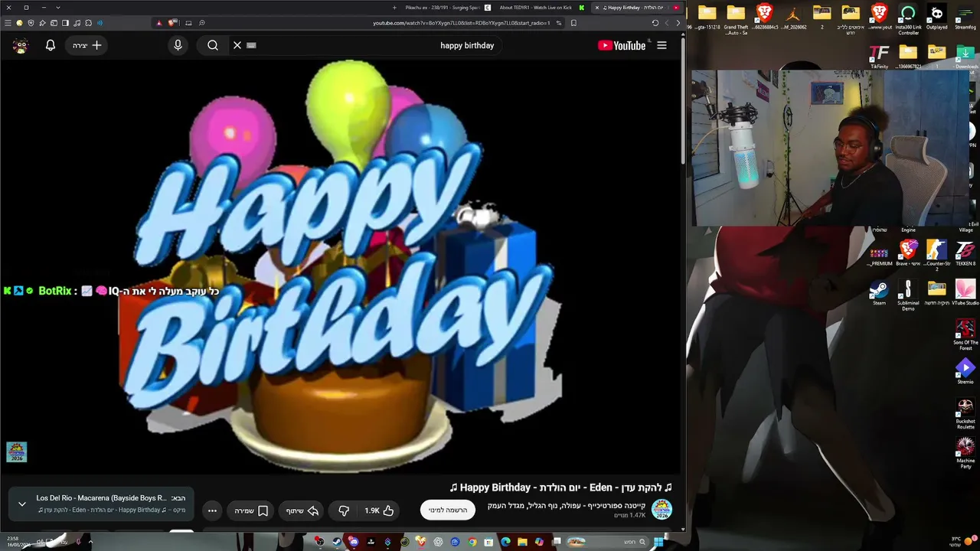Reload the page with the refresh icon
Image resolution: width=980 pixels, height=551 pixels.
(655, 23)
